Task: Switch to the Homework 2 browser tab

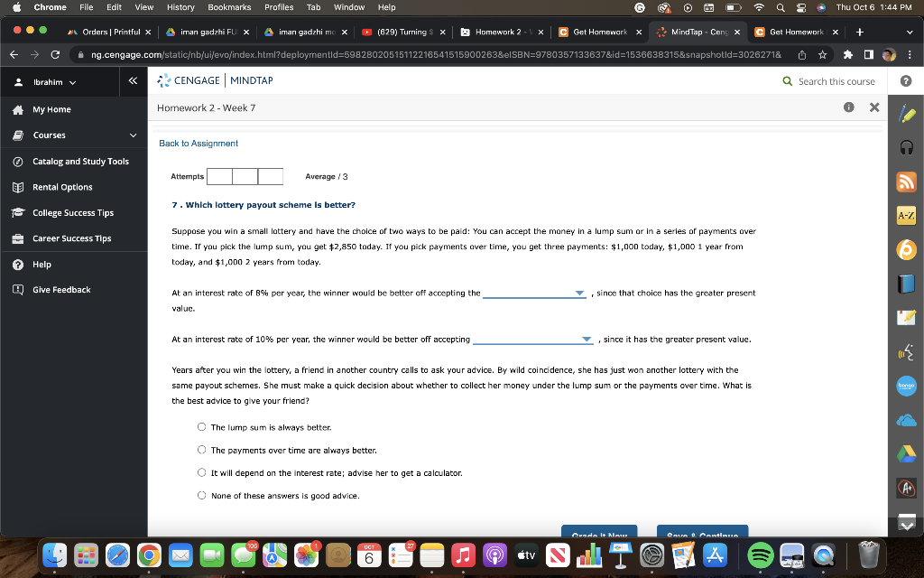Action: [501, 32]
